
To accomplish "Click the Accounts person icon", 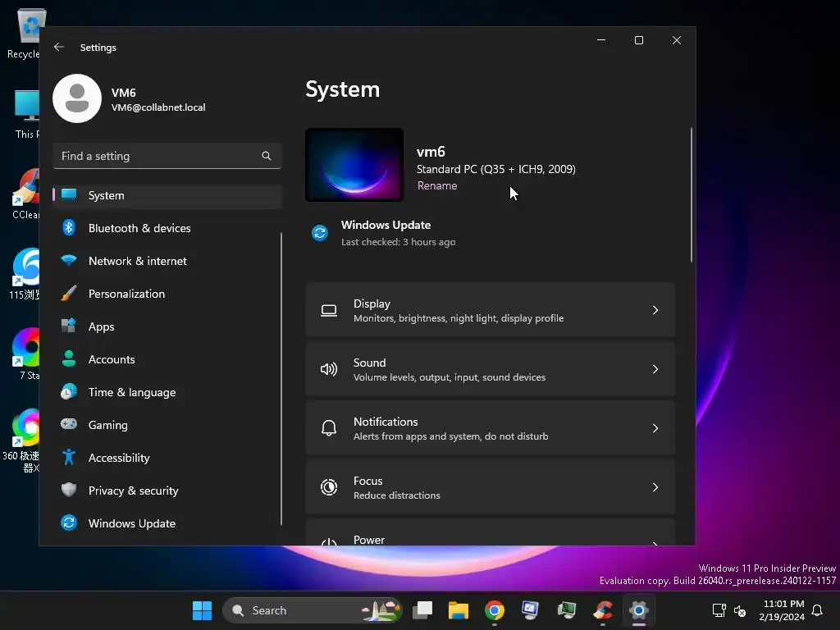I will point(69,358).
